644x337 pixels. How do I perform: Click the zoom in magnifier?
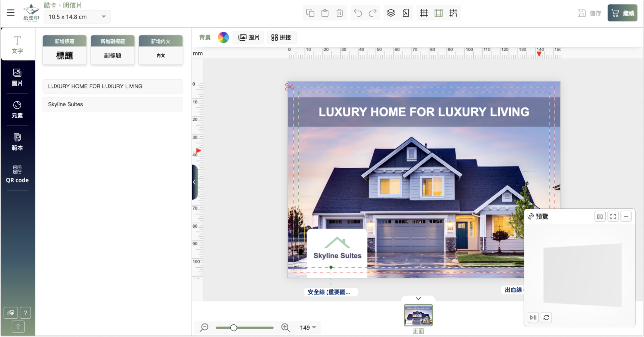click(x=285, y=328)
